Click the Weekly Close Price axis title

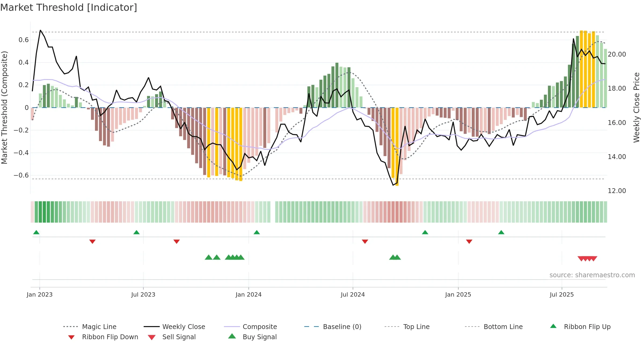coord(636,108)
